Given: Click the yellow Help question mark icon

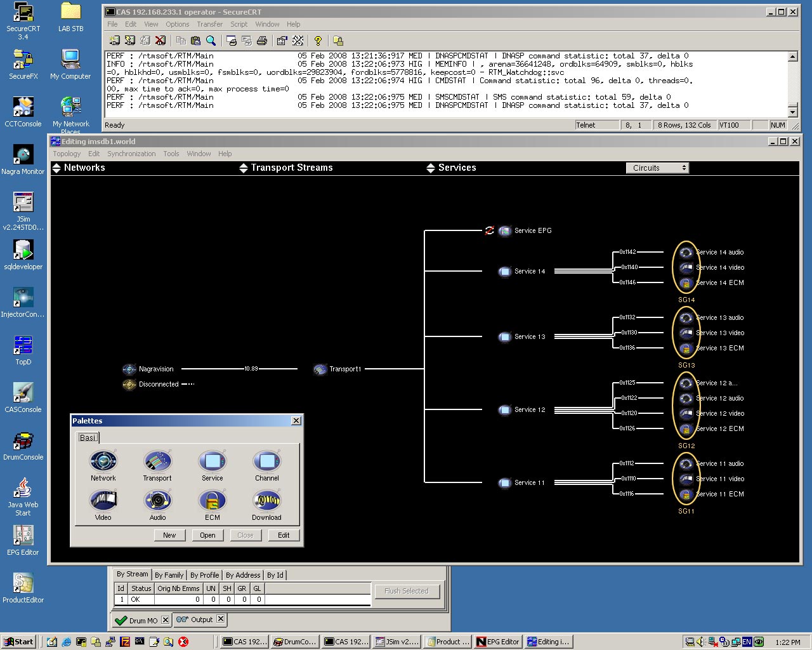Looking at the screenshot, I should pos(318,41).
